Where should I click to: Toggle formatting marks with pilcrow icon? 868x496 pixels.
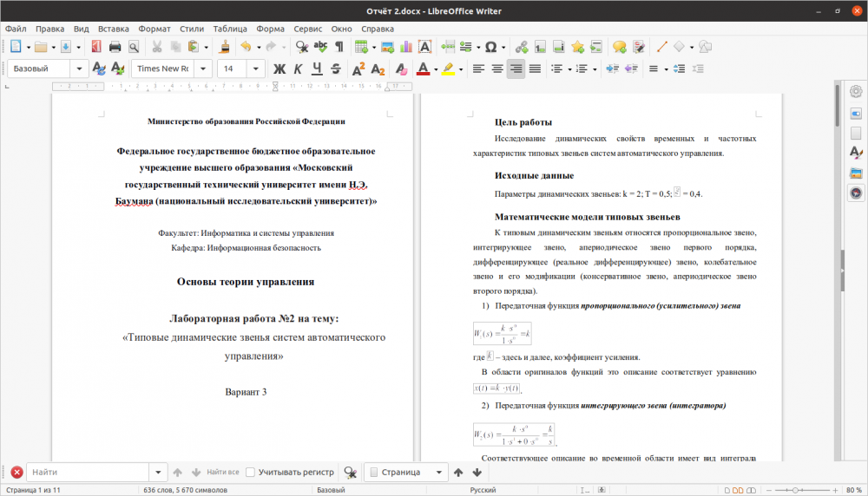coord(339,47)
